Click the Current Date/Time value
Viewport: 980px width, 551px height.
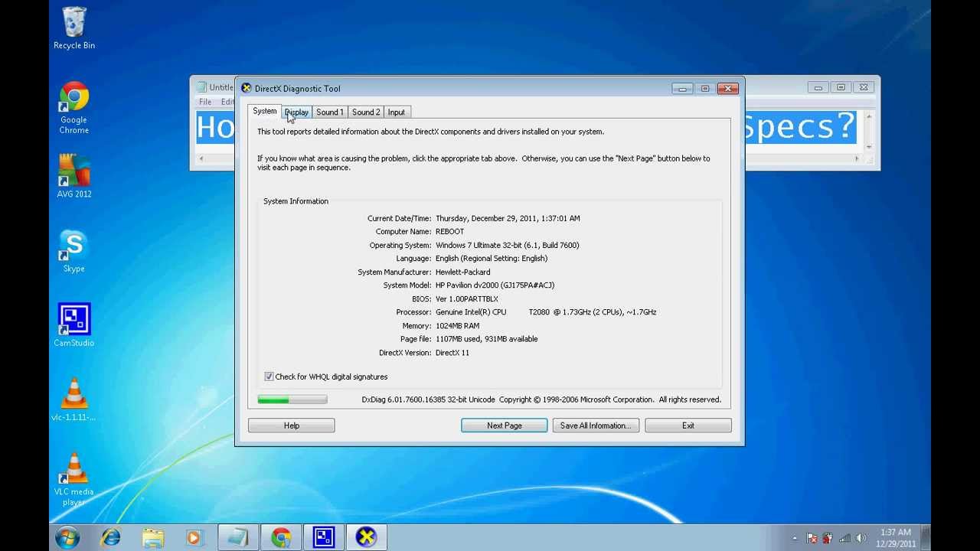508,219
